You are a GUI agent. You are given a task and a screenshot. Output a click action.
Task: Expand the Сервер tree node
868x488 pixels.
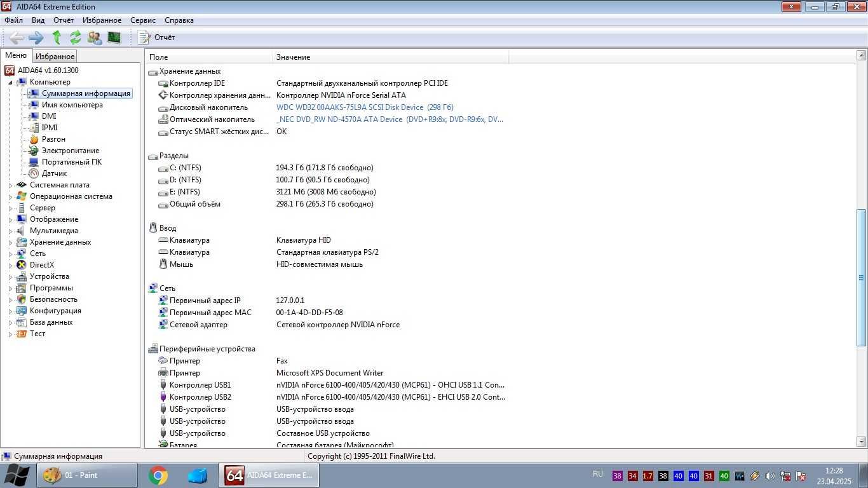[x=10, y=208]
